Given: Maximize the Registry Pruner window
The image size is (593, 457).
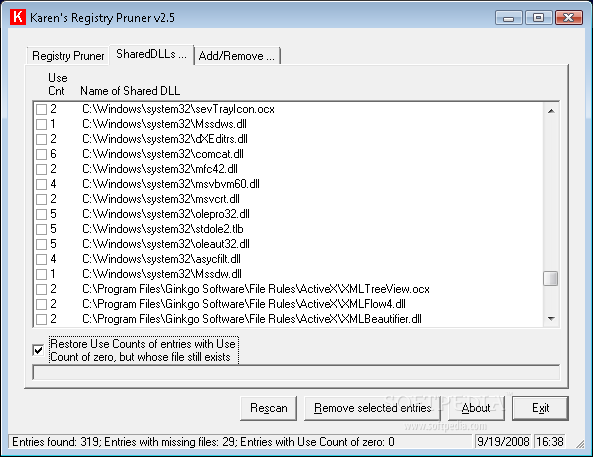Looking at the screenshot, I should click(539, 18).
